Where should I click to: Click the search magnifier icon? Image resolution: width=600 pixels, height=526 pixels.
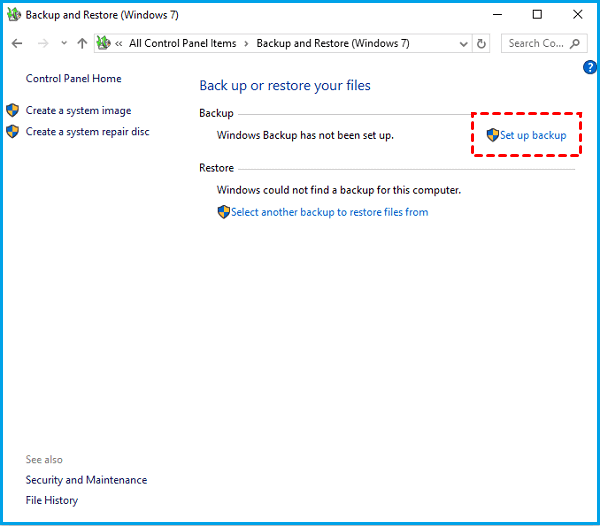[575, 44]
